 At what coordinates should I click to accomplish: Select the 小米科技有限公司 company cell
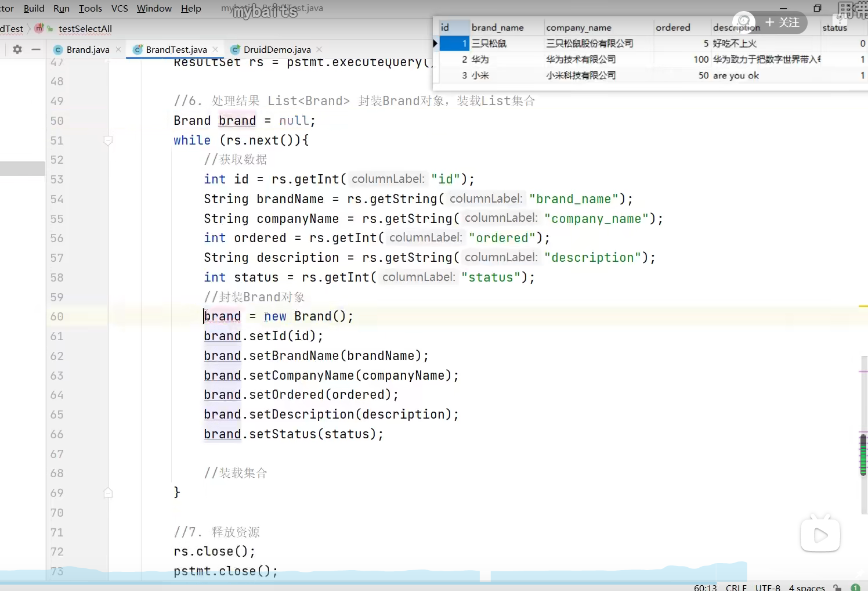(x=599, y=75)
